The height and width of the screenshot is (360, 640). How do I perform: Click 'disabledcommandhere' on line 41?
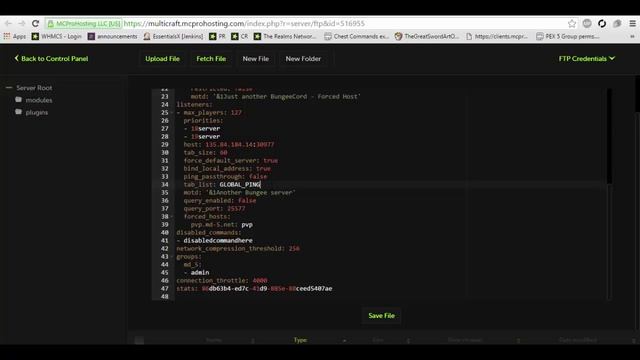218,241
